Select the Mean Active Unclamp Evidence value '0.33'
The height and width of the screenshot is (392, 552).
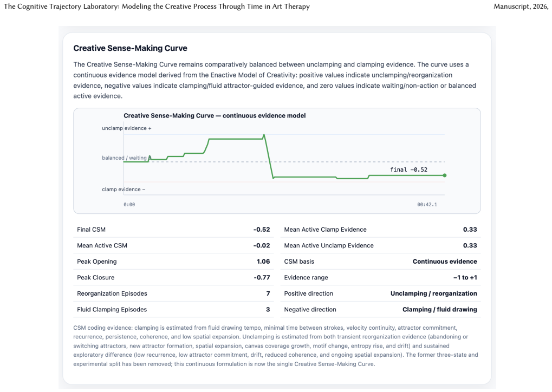coord(470,245)
